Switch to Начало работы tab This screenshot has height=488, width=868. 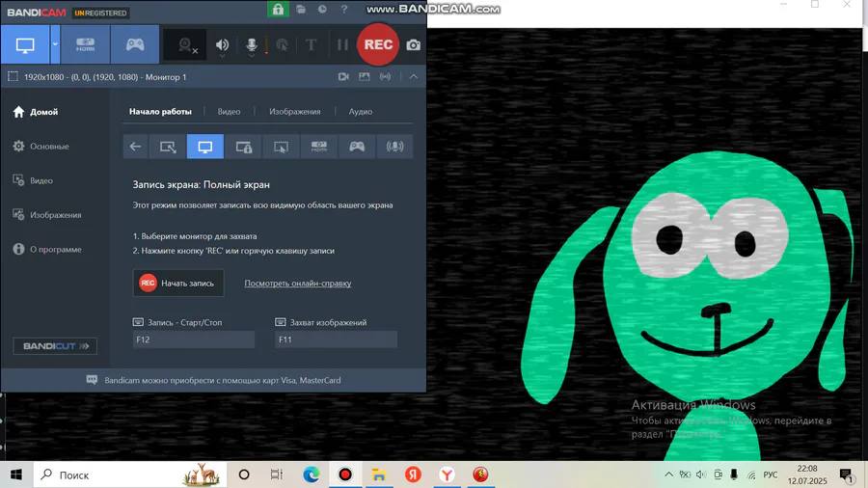click(160, 111)
